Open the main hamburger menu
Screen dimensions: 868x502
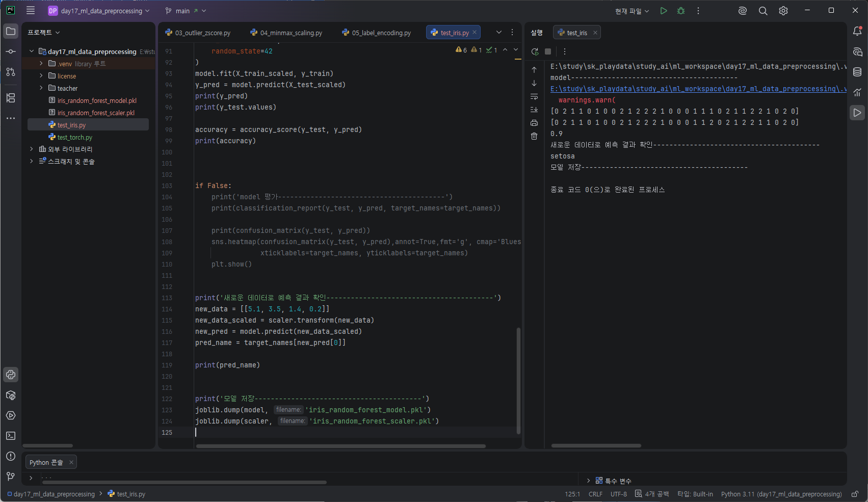click(31, 11)
